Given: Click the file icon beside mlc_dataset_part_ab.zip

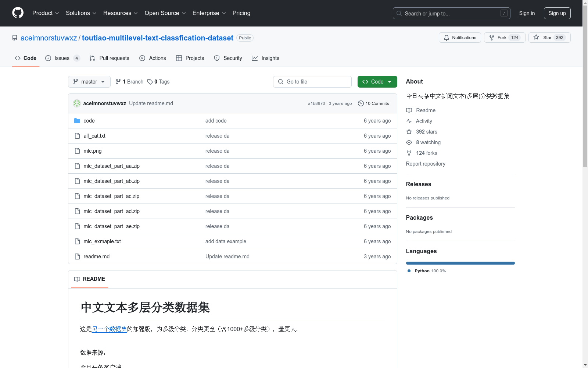Looking at the screenshot, I should (x=77, y=181).
